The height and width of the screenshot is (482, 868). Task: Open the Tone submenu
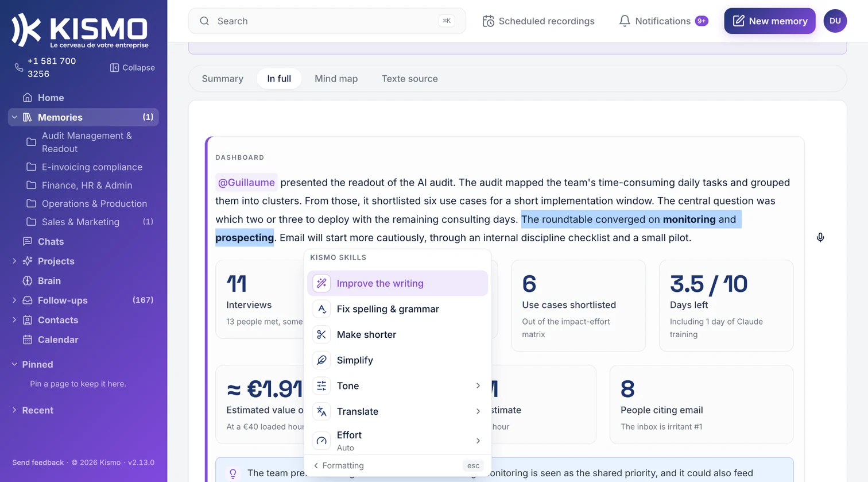[397, 385]
